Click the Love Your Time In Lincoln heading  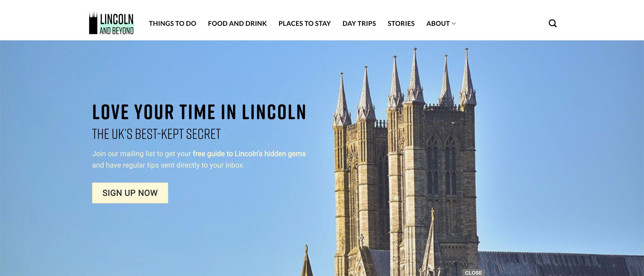(199, 112)
